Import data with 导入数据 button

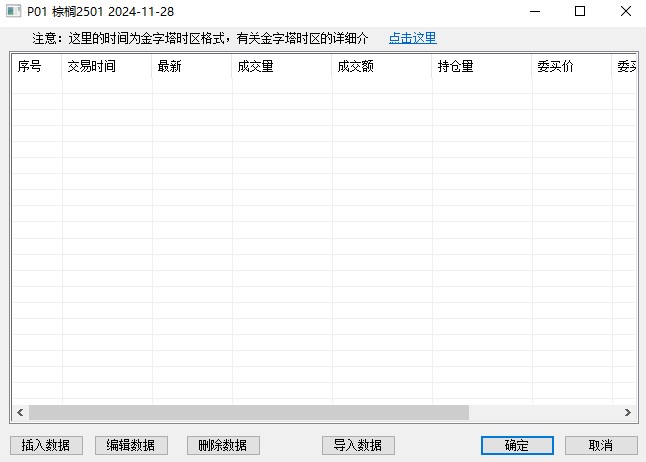coord(358,446)
